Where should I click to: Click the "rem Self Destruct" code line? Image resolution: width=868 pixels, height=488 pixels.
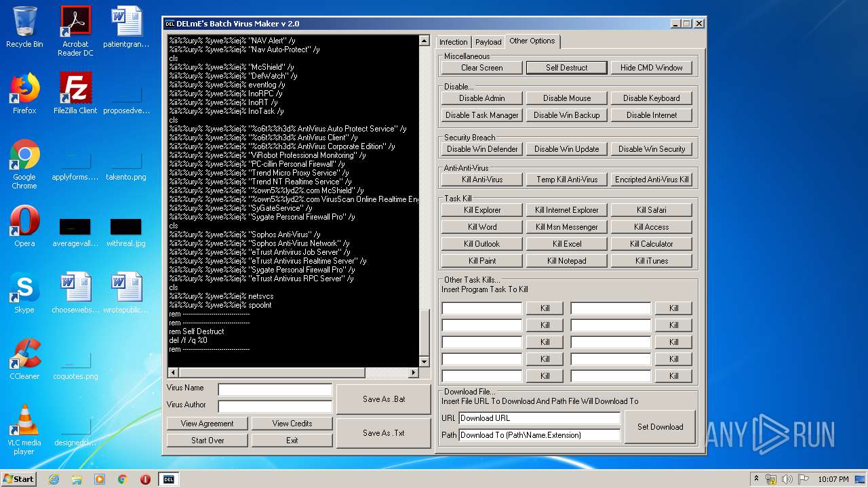pyautogui.click(x=197, y=331)
